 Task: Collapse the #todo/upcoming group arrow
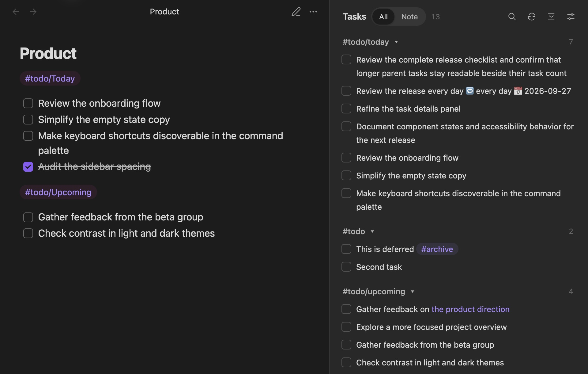pos(413,292)
